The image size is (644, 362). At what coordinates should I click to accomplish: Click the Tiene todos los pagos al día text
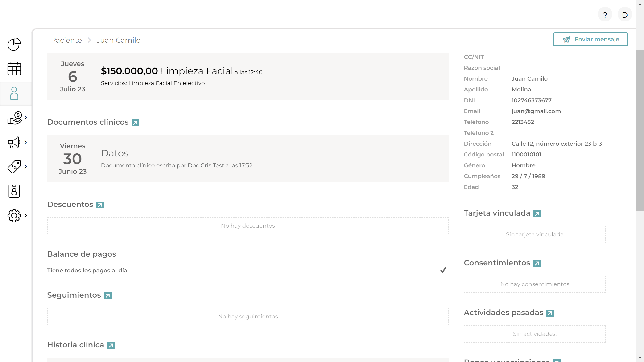point(87,271)
